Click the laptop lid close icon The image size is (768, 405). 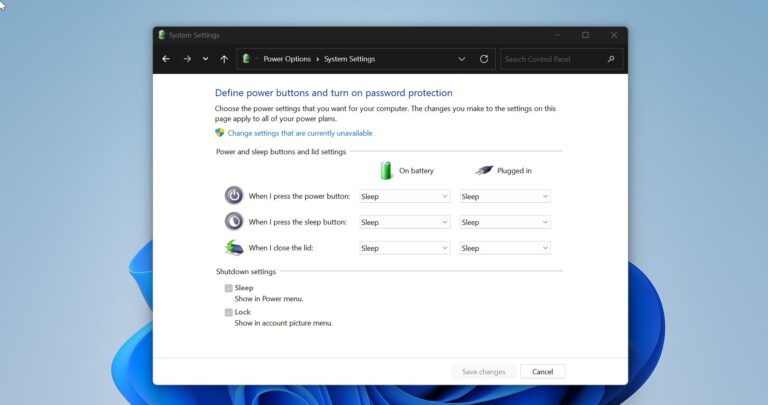[x=233, y=248]
